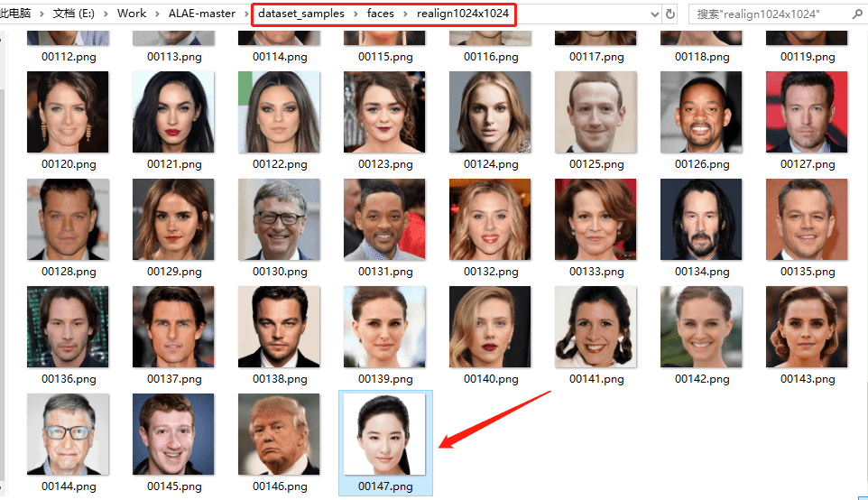Select the 00130.png thumbnail
This screenshot has width=868, height=500.
tap(280, 228)
